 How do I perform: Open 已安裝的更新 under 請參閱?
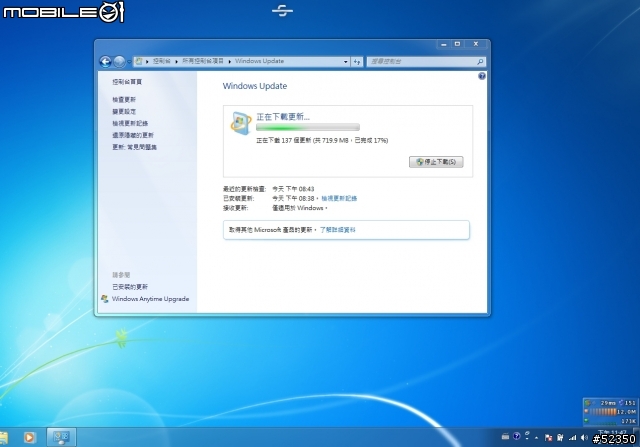coord(130,287)
